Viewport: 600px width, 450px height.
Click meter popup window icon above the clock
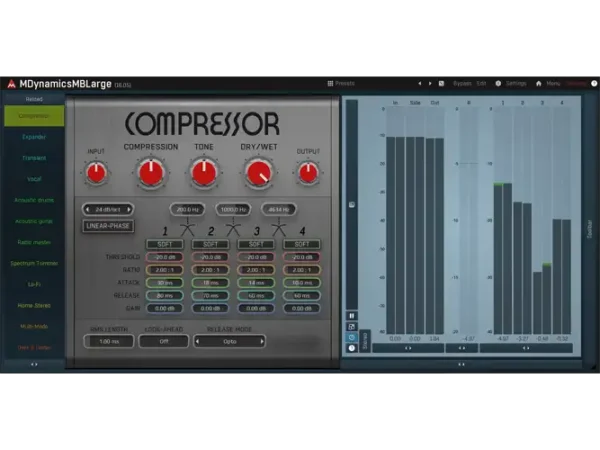pyautogui.click(x=352, y=326)
